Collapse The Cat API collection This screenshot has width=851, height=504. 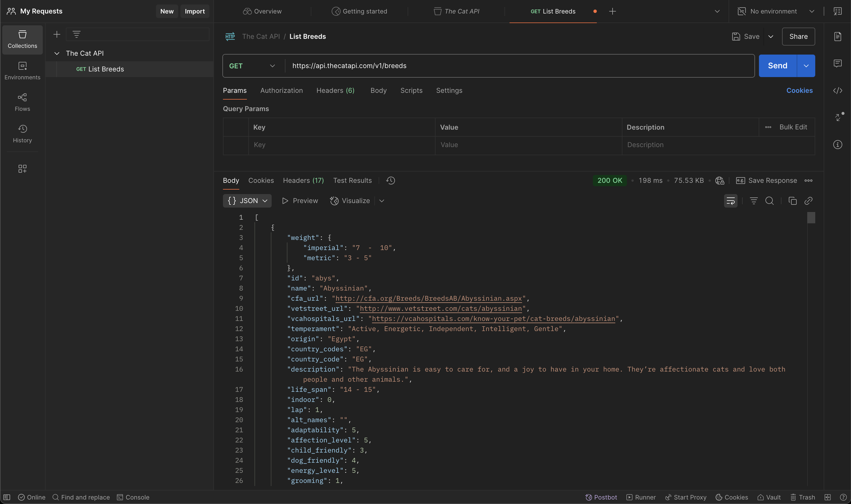[57, 53]
